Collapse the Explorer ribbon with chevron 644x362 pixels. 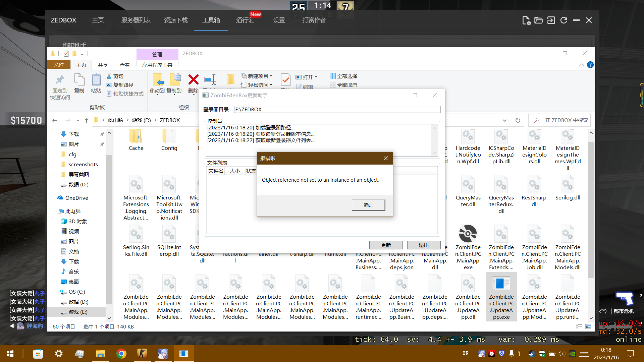click(x=581, y=65)
